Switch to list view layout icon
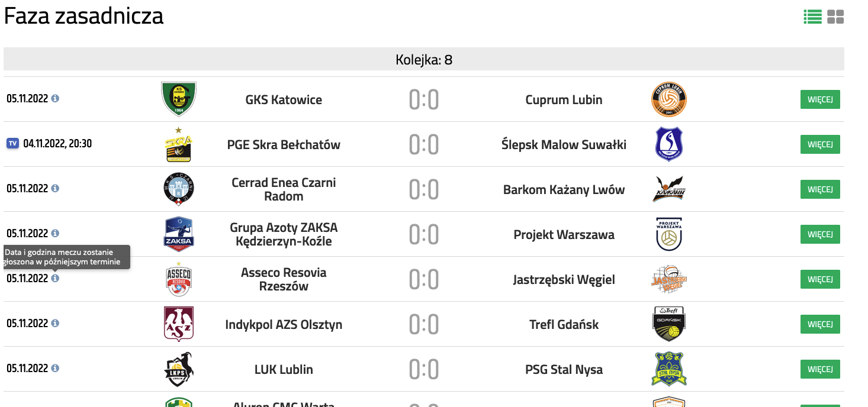Screen dimensions: 868x407 812,17
